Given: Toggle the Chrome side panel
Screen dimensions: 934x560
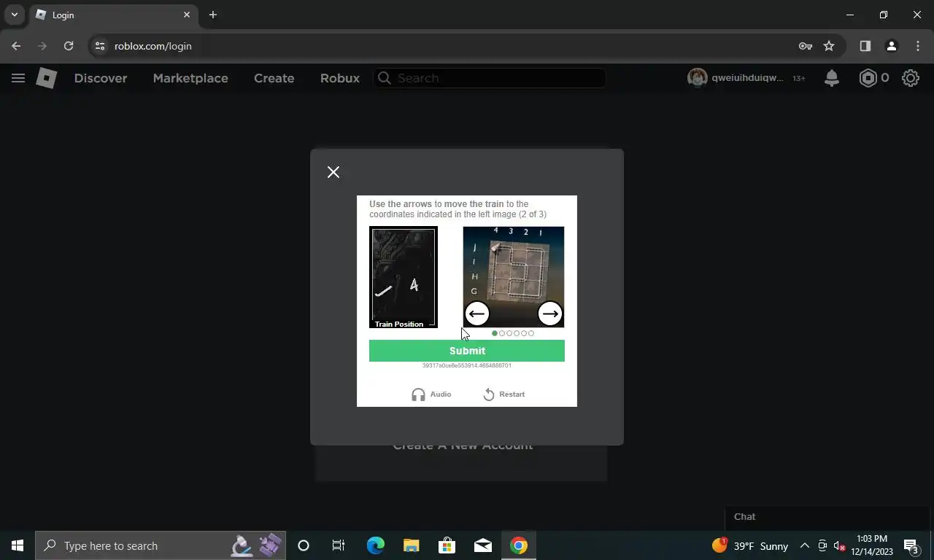Looking at the screenshot, I should (x=865, y=46).
